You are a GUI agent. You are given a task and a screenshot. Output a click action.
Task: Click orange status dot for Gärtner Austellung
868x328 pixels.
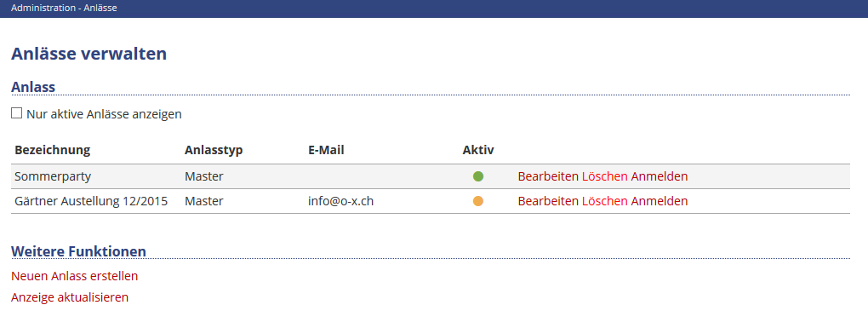pos(478,201)
